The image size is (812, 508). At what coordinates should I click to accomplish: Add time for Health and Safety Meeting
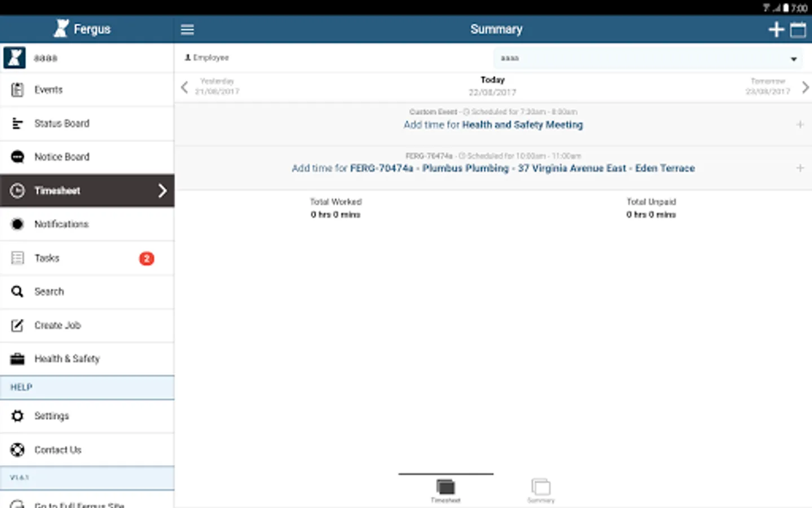click(x=493, y=125)
